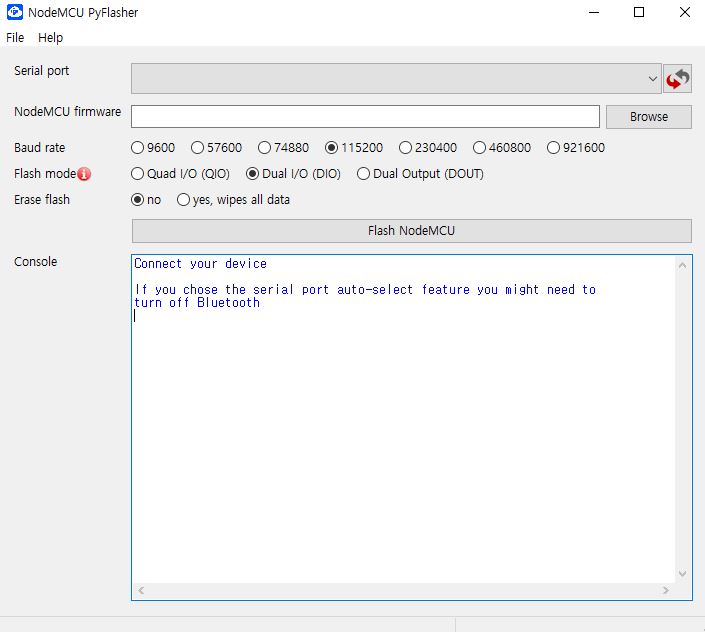Open the Serial port dropdown

[x=396, y=79]
